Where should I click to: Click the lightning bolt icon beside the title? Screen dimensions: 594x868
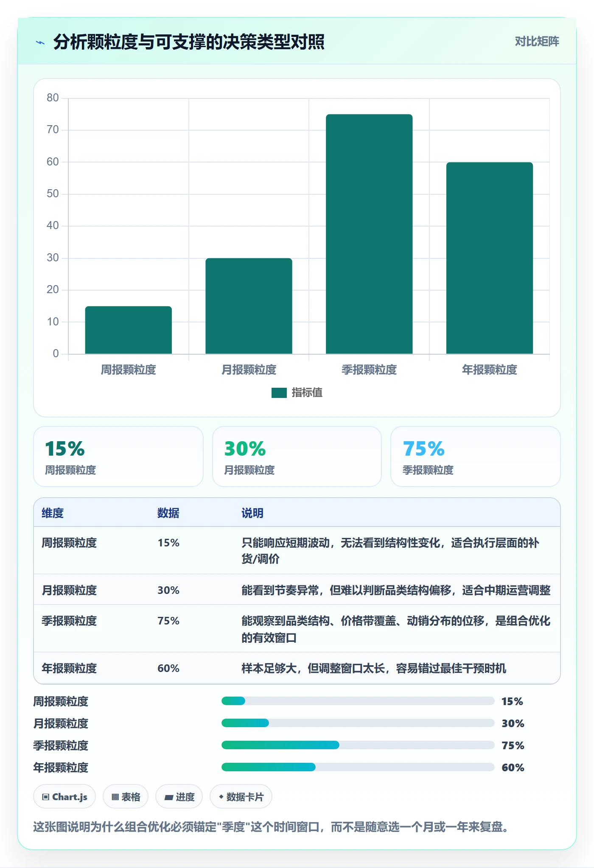[x=40, y=42]
